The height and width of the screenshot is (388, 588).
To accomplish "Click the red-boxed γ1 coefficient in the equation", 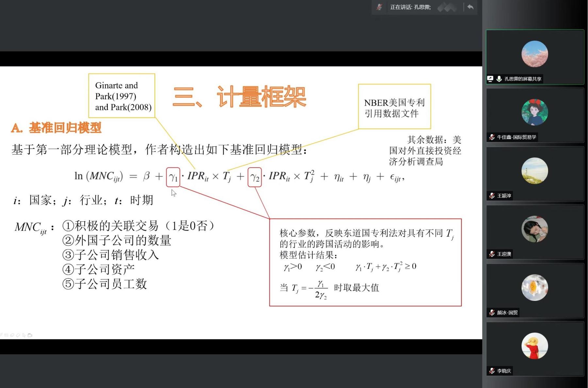I will click(x=173, y=177).
